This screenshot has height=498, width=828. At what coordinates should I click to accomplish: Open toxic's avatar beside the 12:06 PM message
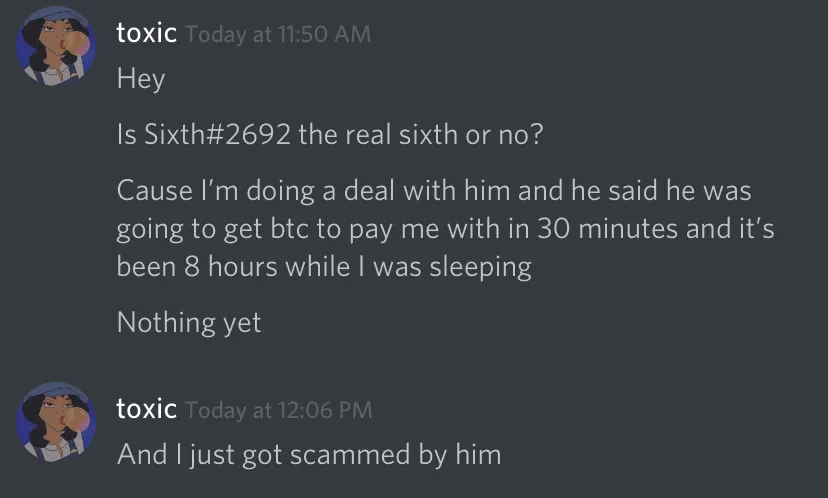click(56, 422)
